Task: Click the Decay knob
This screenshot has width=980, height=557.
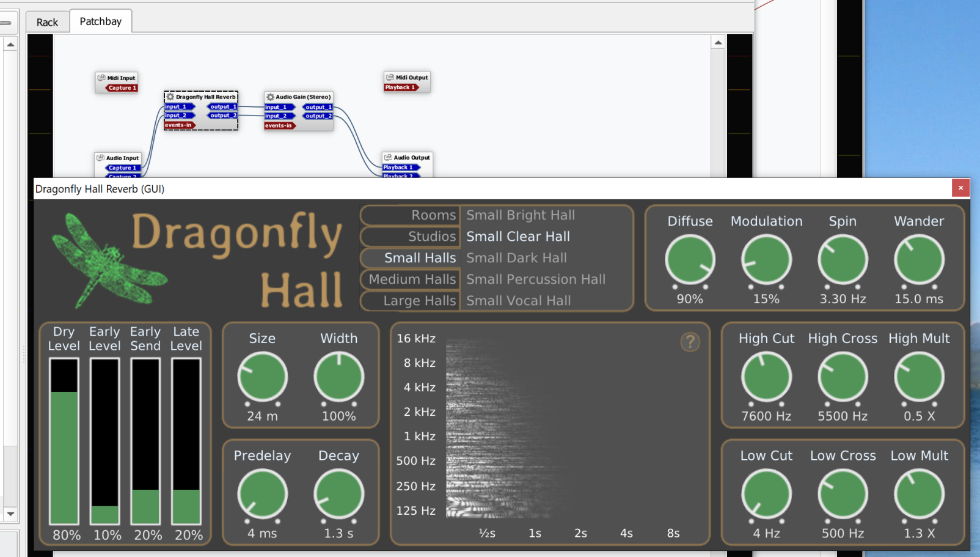Action: [x=338, y=494]
